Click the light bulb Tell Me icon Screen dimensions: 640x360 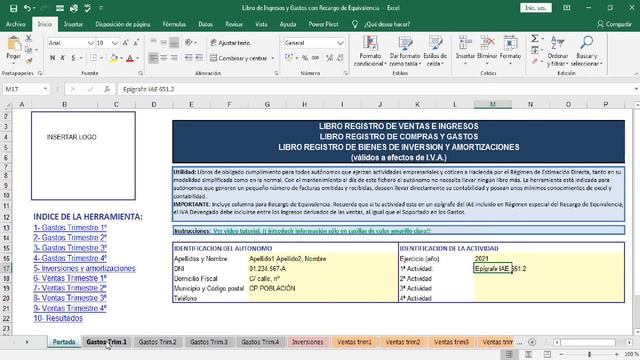click(x=355, y=24)
